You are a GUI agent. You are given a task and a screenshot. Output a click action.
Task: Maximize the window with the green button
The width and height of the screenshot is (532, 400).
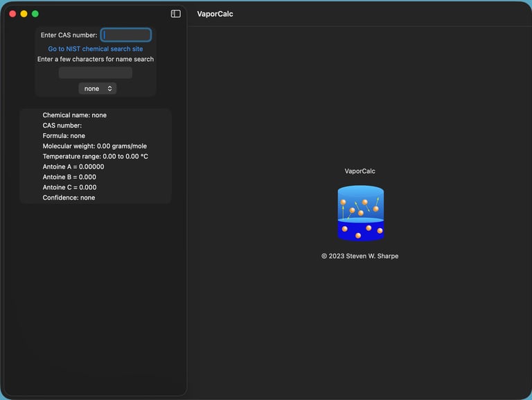(35, 14)
